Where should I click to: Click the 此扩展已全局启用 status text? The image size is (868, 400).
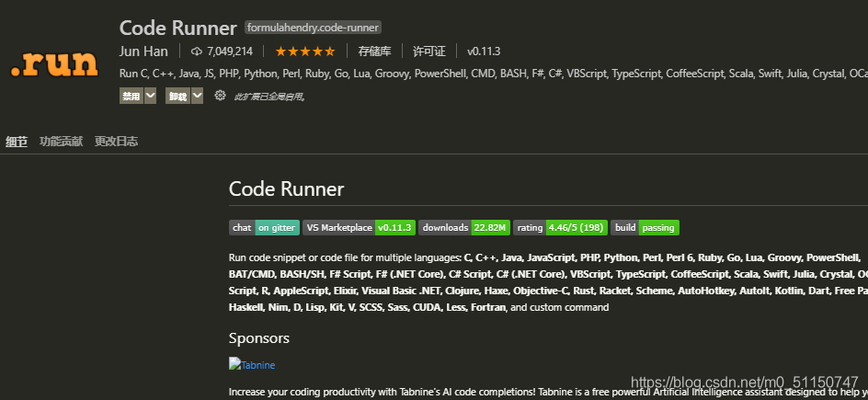point(269,97)
